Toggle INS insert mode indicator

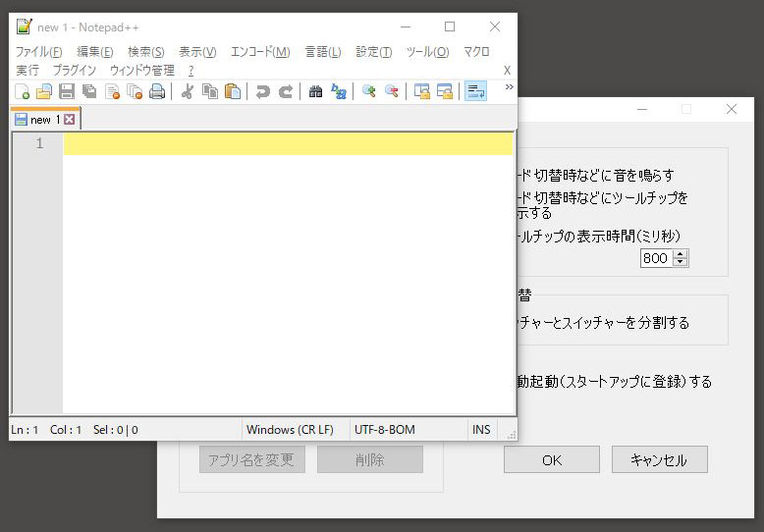(482, 430)
